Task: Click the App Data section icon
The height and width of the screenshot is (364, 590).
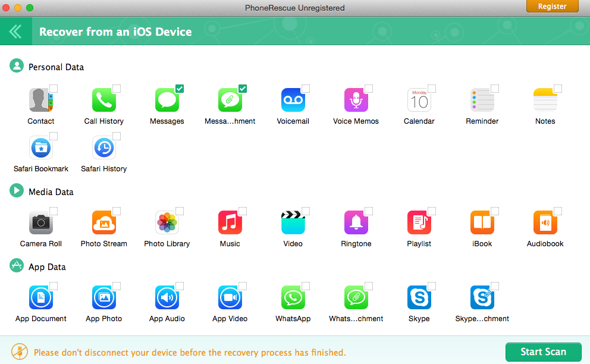Action: (17, 265)
